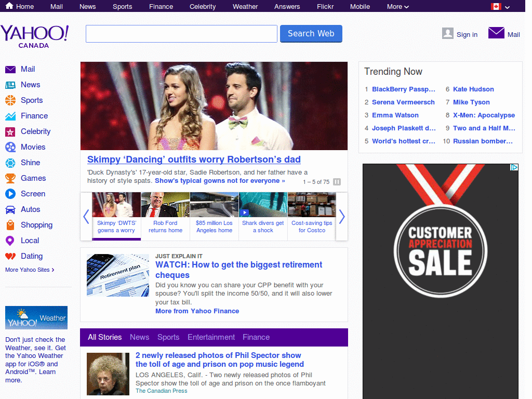
Task: Open the retirement cheques WATCH headline
Action: (239, 270)
